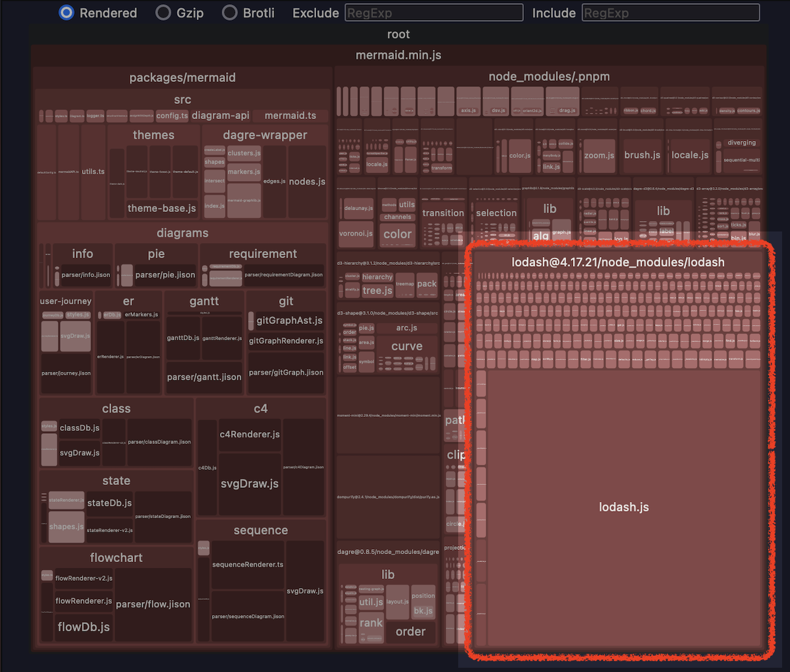This screenshot has width=790, height=672.
Task: Click the Include RegExp input field
Action: [670, 13]
